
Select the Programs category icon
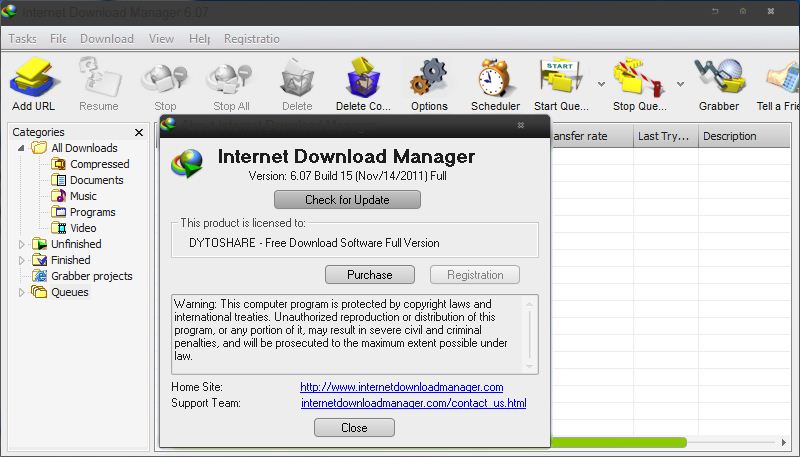coord(58,212)
